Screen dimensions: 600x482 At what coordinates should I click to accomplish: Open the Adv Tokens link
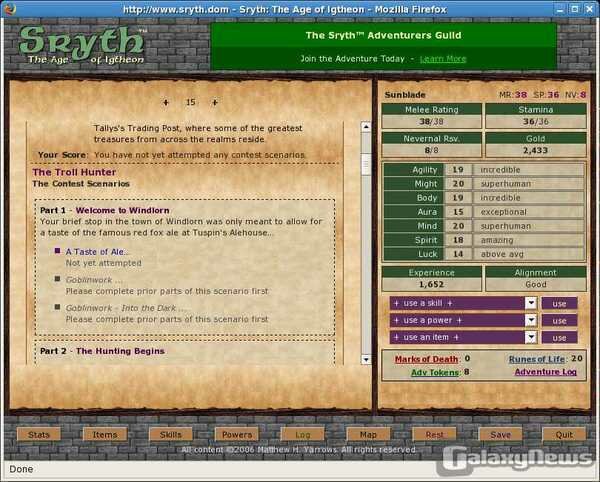click(x=435, y=372)
